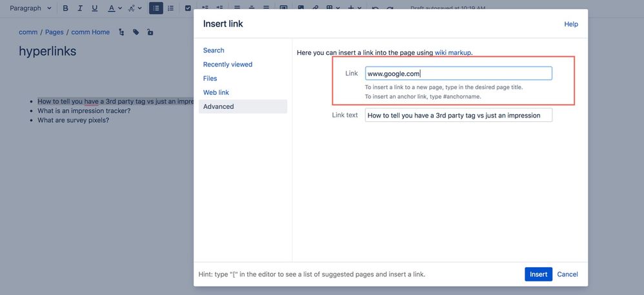Switch to the Web link tab

(216, 92)
